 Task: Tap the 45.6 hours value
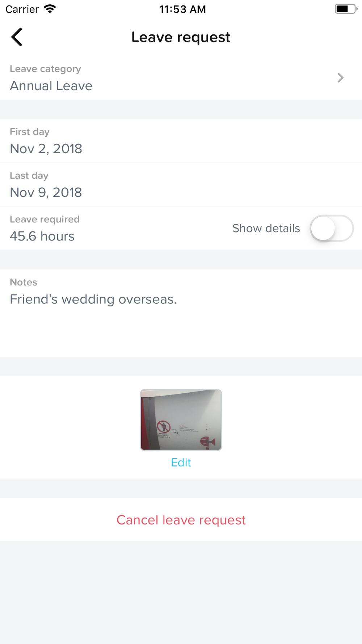(x=42, y=236)
